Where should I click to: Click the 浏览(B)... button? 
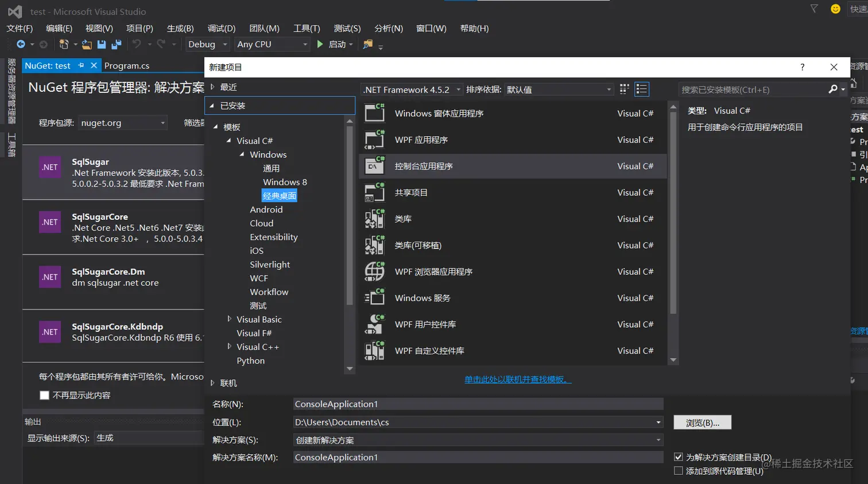click(702, 423)
